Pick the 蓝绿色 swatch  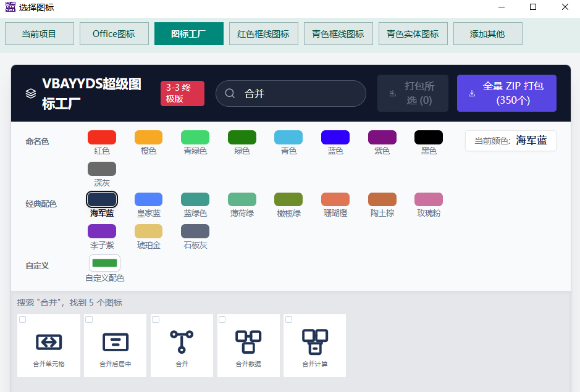click(195, 199)
